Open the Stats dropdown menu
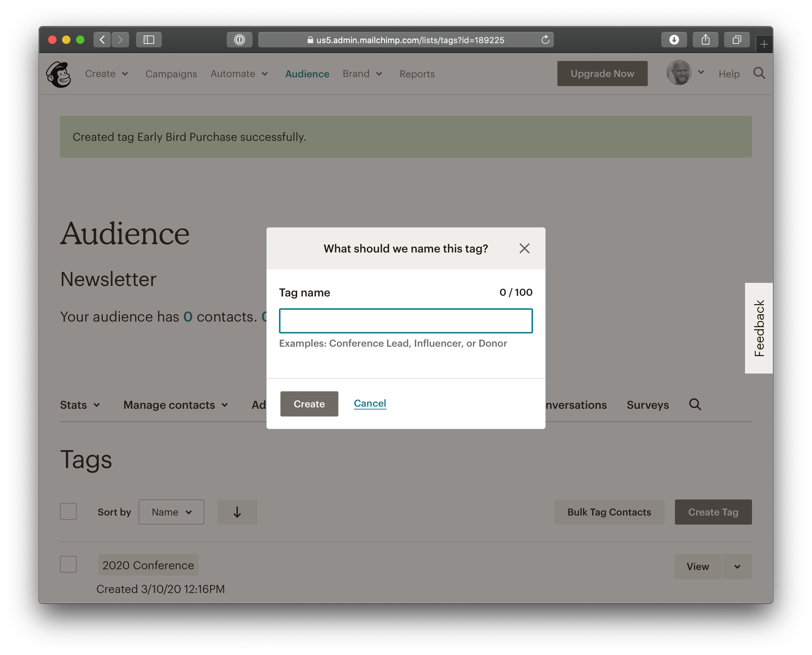Image resolution: width=812 pixels, height=655 pixels. [80, 405]
